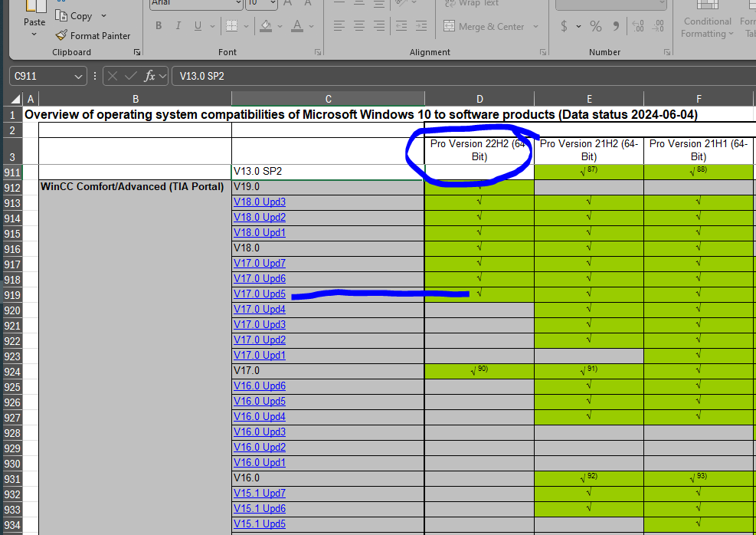The height and width of the screenshot is (535, 756).
Task: Select the title cell in row 1
Action: [361, 114]
